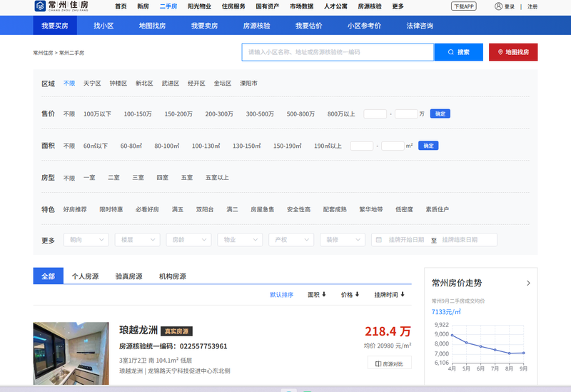Open the 朝向 orientation dropdown
571x392 pixels.
coord(86,240)
